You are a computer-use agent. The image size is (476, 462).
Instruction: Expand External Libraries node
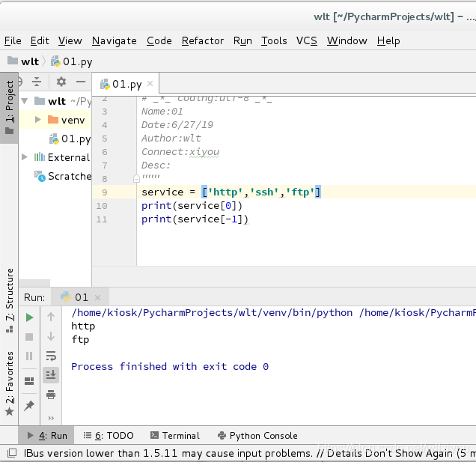click(x=25, y=157)
